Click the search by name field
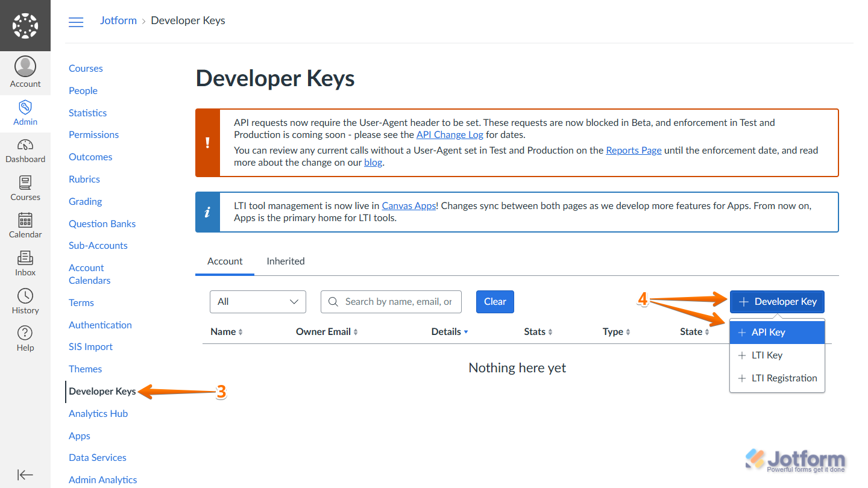The height and width of the screenshot is (488, 868). click(x=391, y=302)
